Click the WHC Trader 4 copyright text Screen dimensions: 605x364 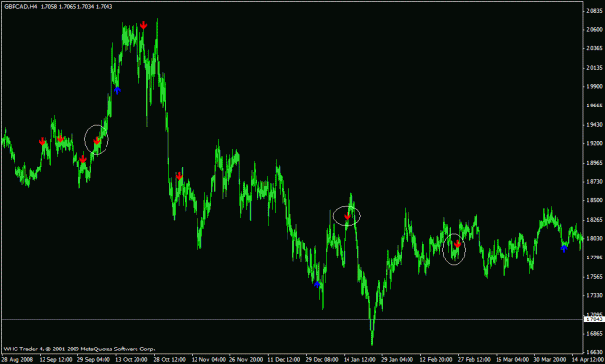click(x=79, y=349)
